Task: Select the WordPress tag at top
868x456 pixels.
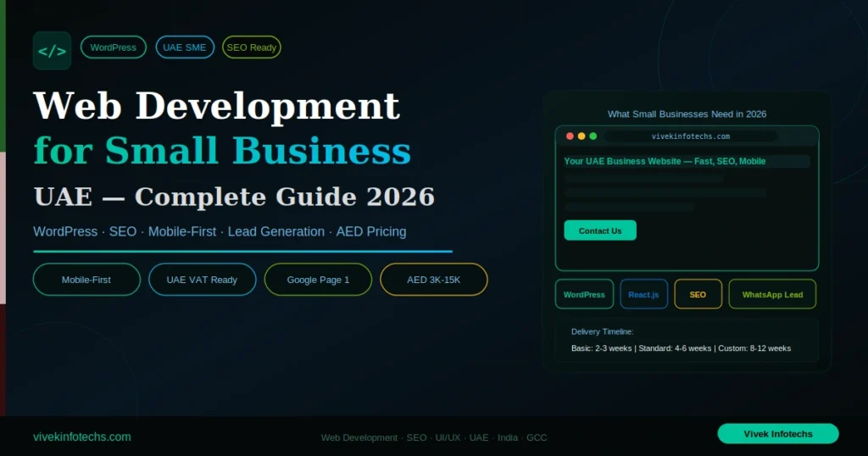Action: tap(114, 47)
